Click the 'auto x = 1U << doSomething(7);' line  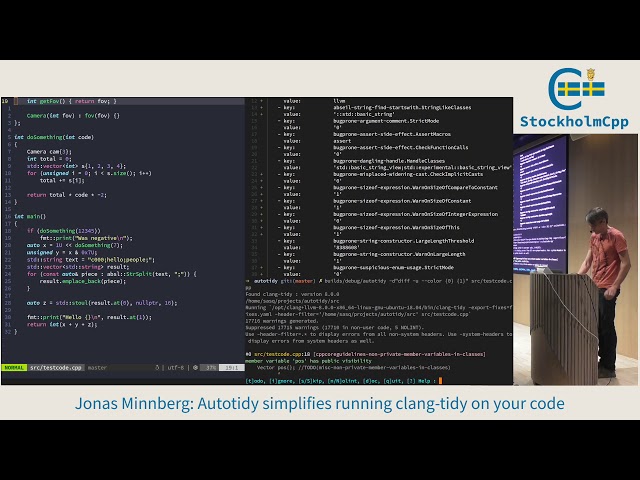coord(75,245)
